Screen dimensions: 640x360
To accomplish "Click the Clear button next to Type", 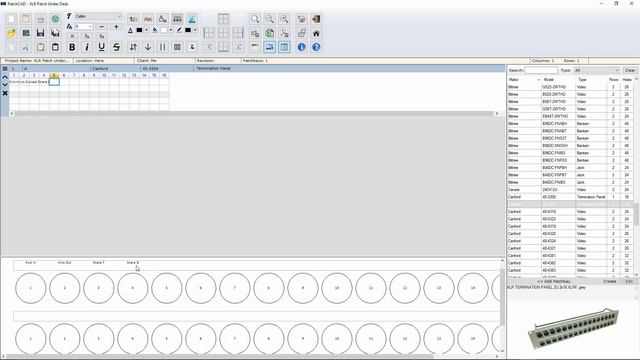I will tap(630, 70).
